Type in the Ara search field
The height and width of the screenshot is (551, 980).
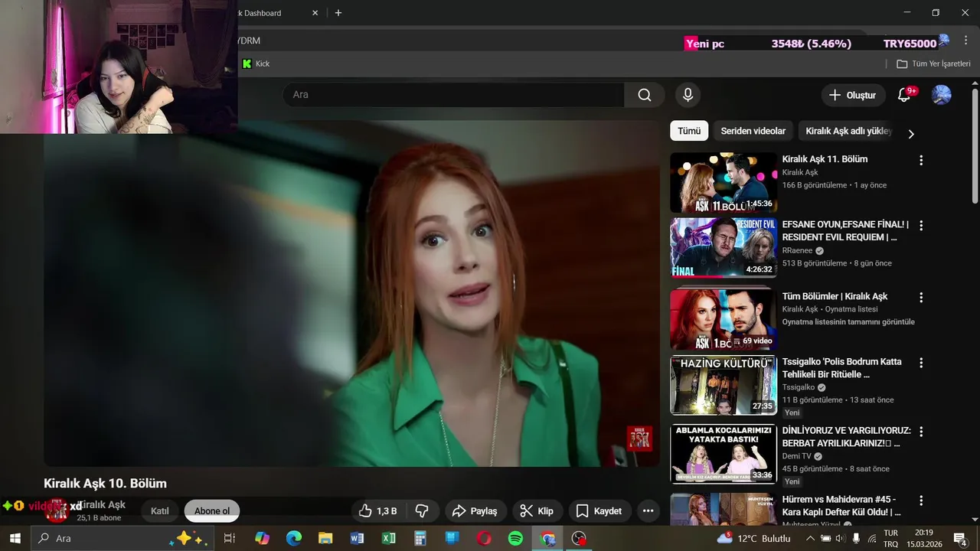453,95
